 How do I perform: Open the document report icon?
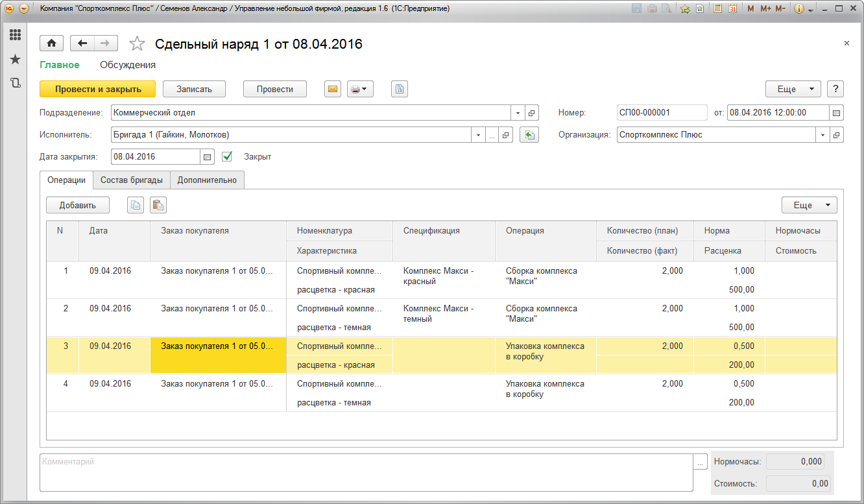pyautogui.click(x=400, y=90)
